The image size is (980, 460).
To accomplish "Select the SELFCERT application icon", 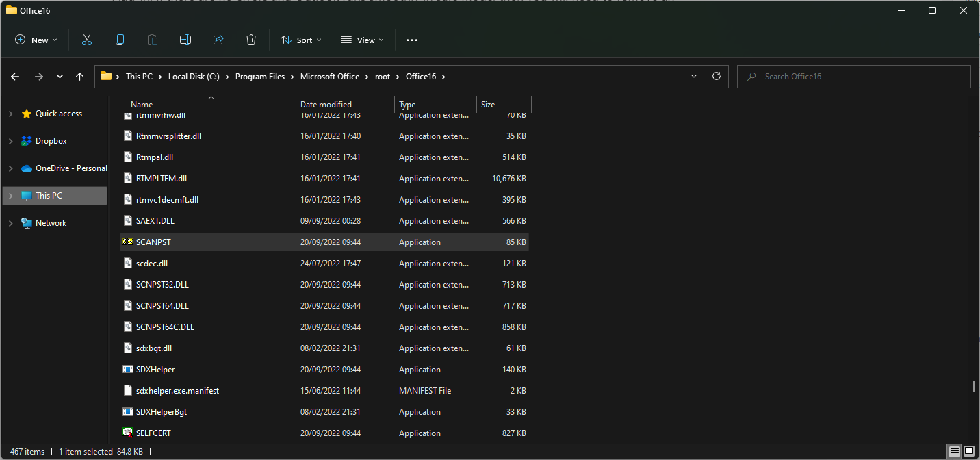I will coord(127,433).
